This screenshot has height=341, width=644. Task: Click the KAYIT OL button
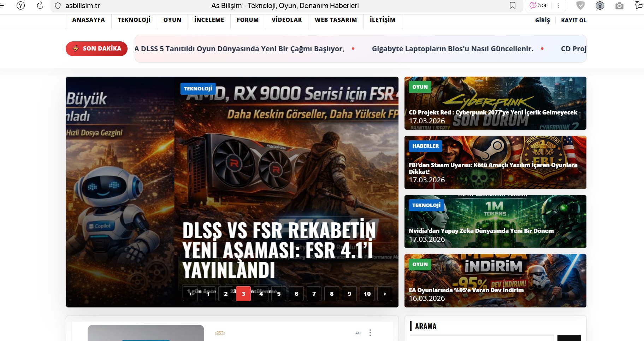click(x=574, y=20)
